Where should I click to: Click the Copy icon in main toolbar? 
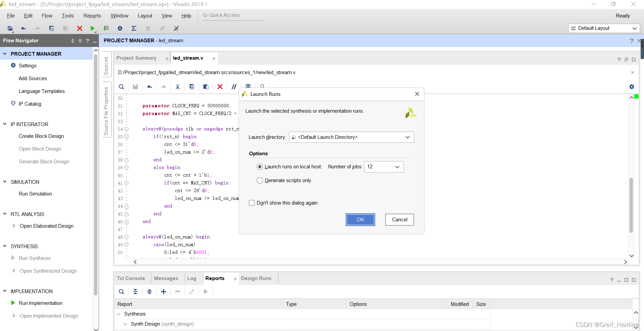[x=51, y=29]
